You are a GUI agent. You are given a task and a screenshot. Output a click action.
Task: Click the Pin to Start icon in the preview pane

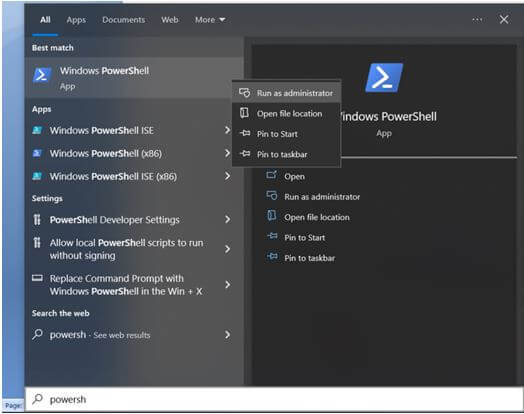pyautogui.click(x=272, y=236)
